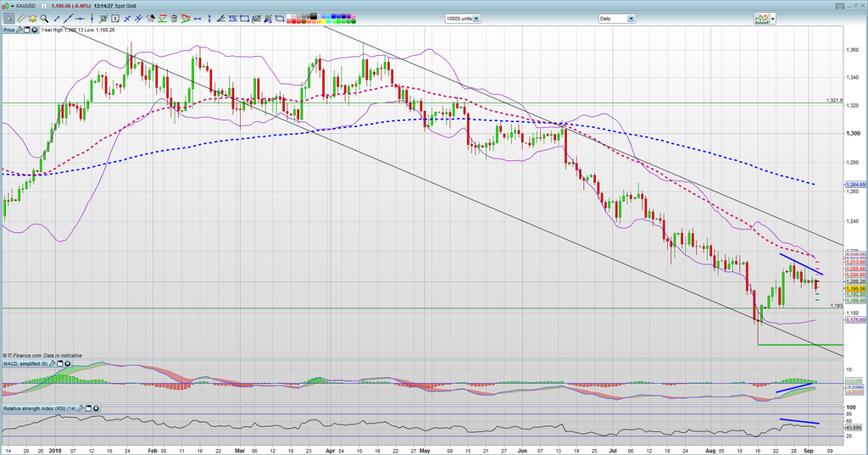The image size is (868, 455).
Task: Close the MACD indicator panel
Action: pos(67,363)
